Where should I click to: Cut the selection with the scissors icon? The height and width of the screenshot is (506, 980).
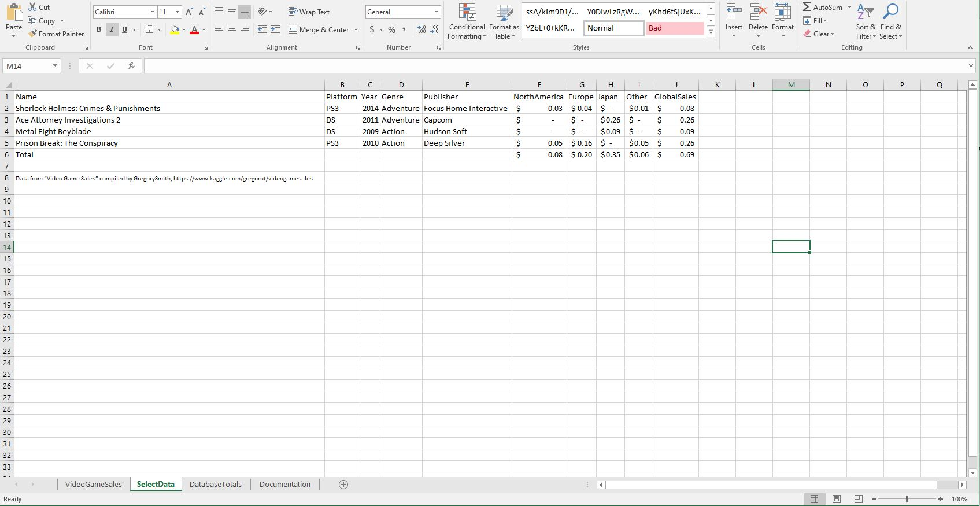click(32, 7)
